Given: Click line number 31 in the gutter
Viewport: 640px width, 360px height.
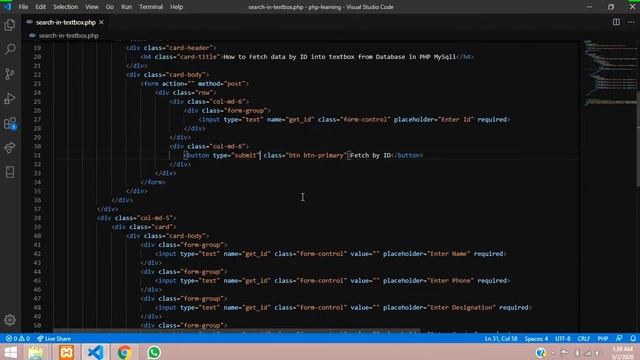Looking at the screenshot, I should pyautogui.click(x=37, y=155).
